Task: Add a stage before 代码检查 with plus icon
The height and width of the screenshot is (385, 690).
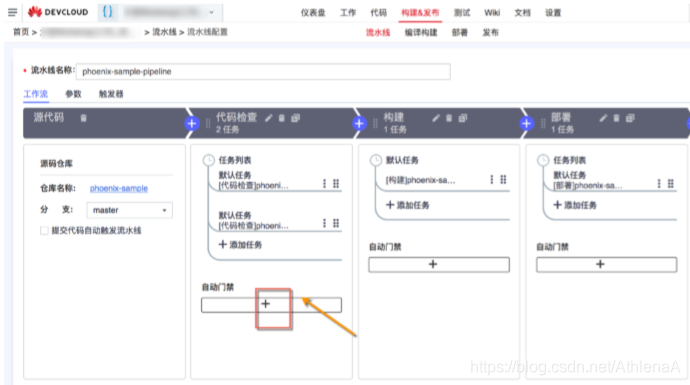Action: (x=191, y=124)
